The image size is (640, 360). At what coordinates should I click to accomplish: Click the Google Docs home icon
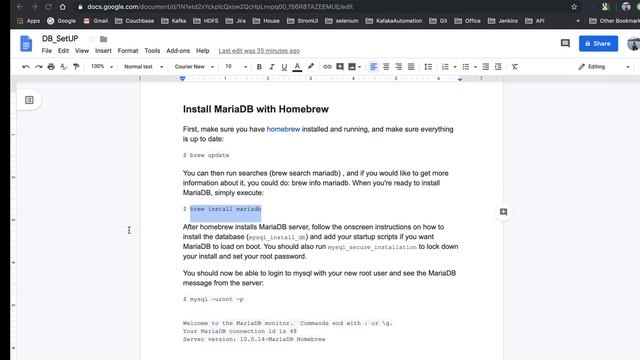tap(26, 44)
